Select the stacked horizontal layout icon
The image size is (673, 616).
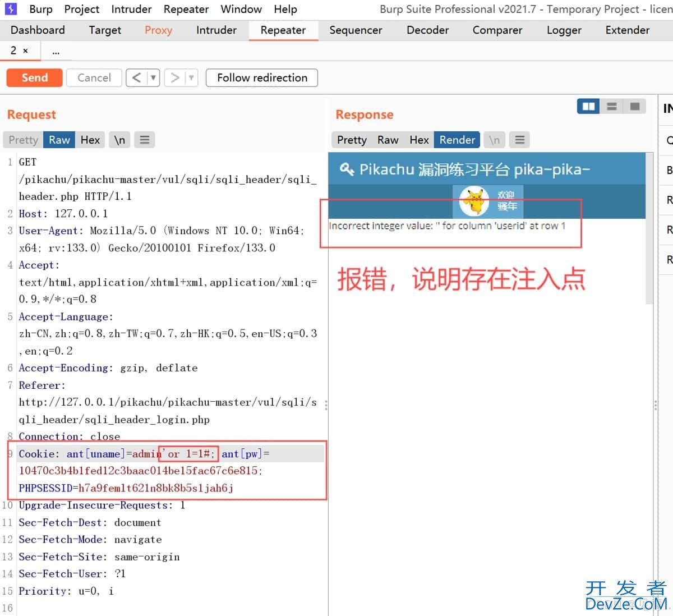tap(611, 106)
